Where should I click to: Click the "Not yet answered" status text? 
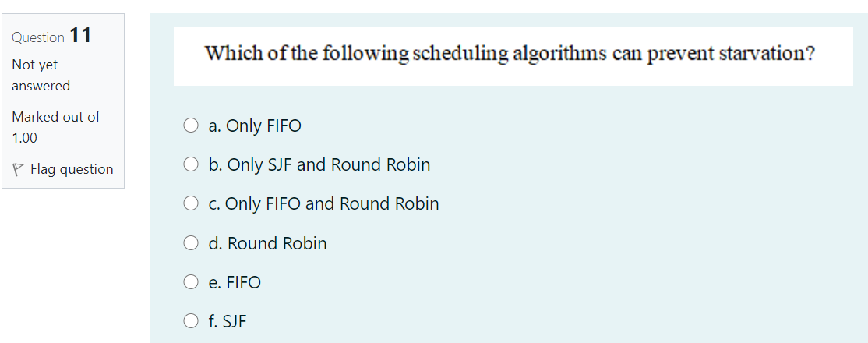coord(41,75)
